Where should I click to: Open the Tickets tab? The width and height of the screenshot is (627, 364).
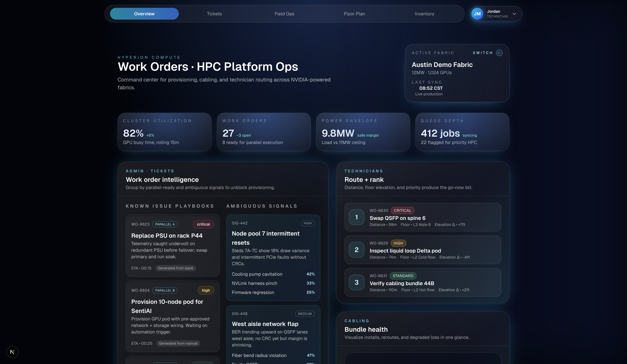click(214, 14)
